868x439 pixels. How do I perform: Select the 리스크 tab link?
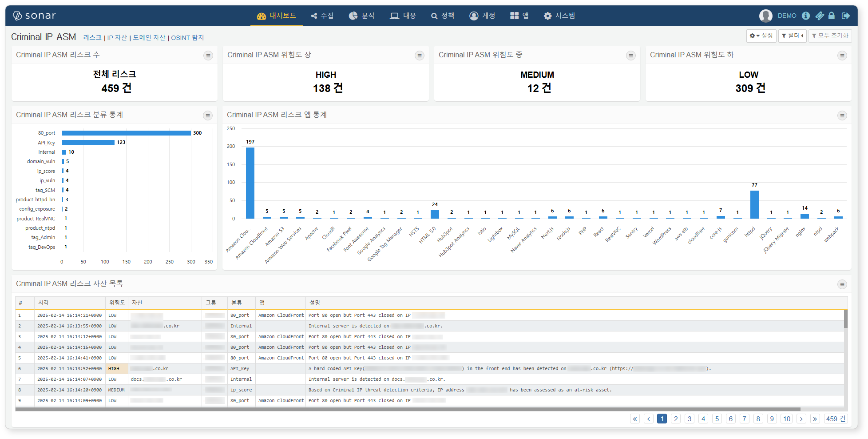tap(92, 38)
